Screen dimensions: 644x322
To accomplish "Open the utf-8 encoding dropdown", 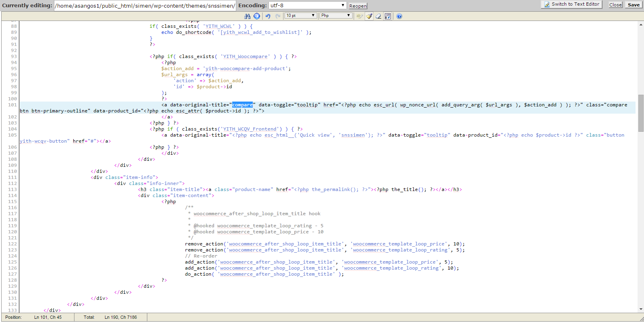I will [308, 5].
